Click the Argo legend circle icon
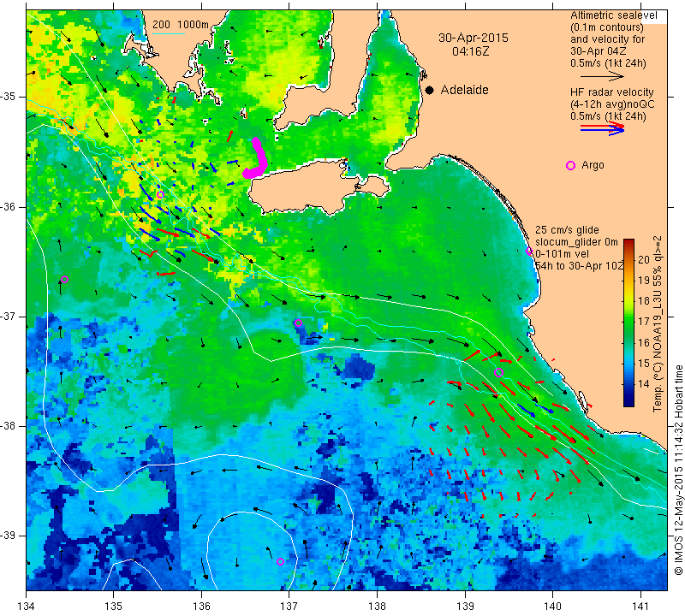685x616 pixels. pyautogui.click(x=570, y=165)
